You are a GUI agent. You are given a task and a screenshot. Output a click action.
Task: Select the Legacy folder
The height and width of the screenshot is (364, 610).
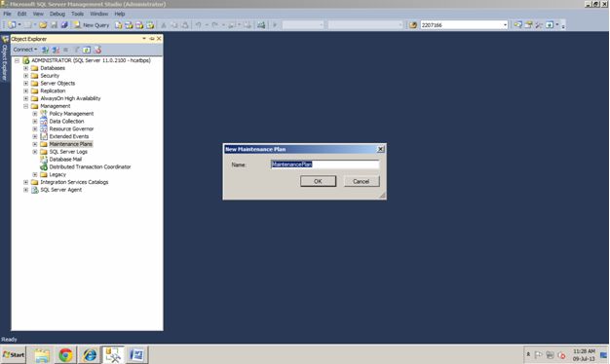57,174
